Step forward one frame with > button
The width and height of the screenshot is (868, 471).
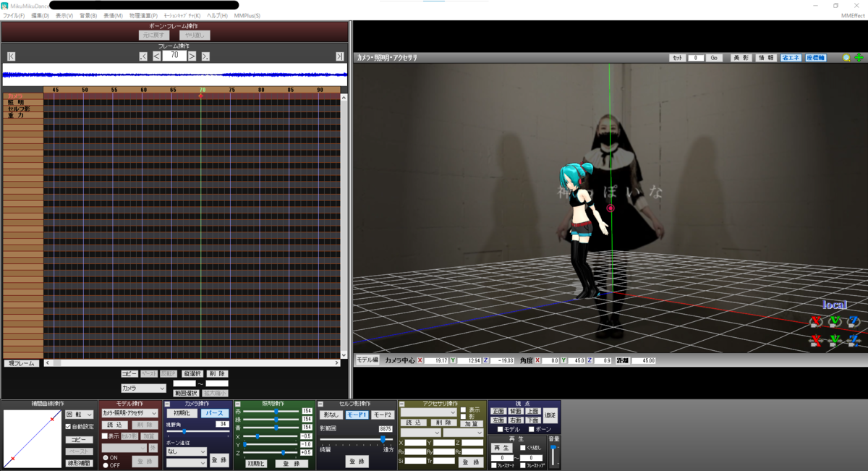pos(192,56)
